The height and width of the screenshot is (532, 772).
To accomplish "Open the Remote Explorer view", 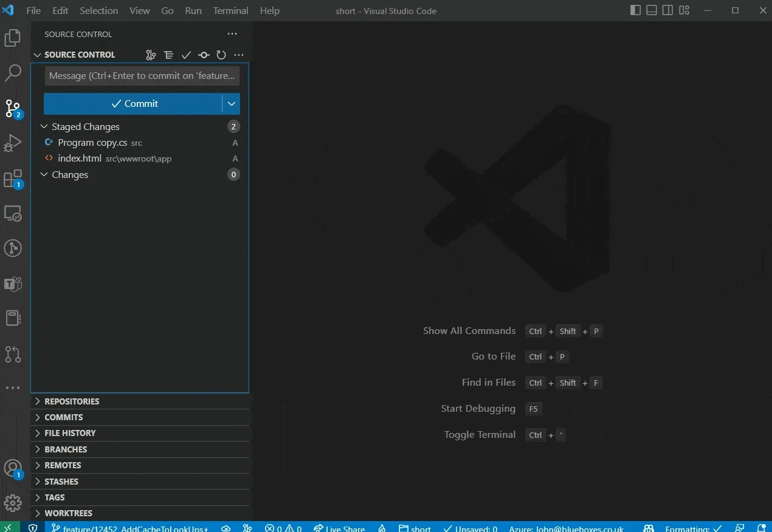I will 13,214.
